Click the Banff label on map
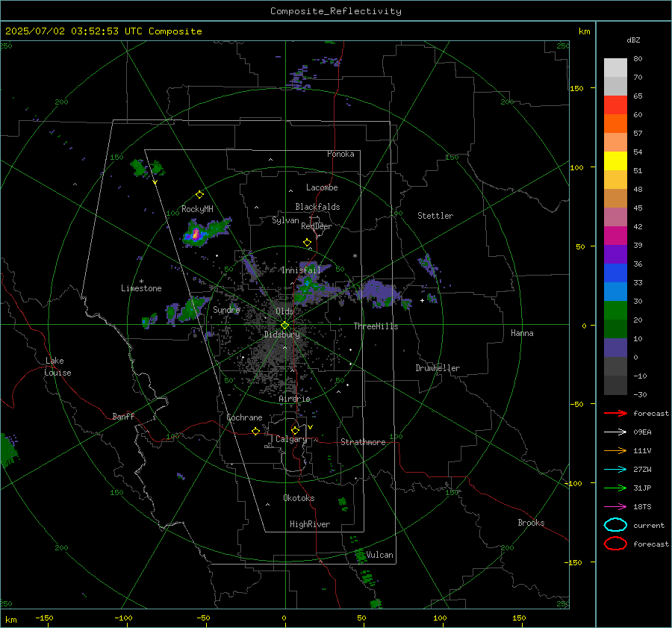The image size is (672, 628). pyautogui.click(x=123, y=417)
